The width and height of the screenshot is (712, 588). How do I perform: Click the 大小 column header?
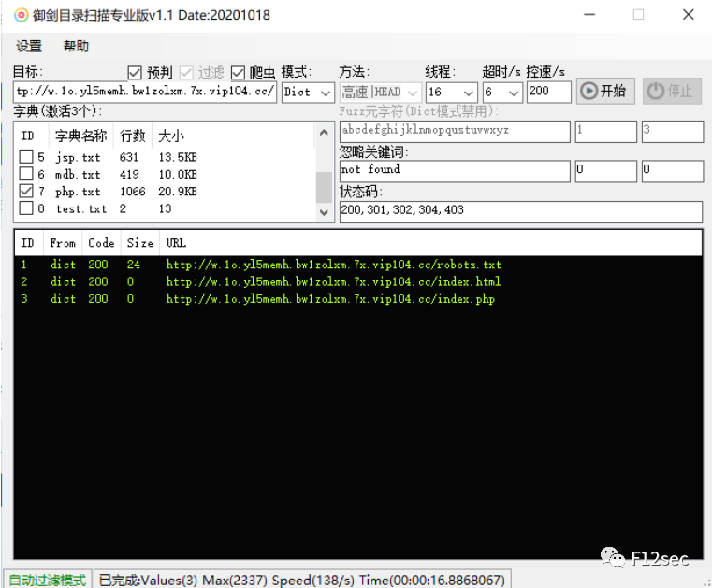point(170,136)
